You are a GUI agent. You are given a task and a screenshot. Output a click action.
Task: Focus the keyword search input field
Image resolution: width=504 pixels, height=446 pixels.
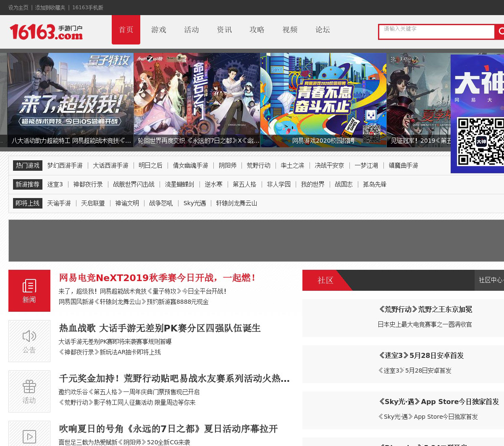pyautogui.click(x=437, y=31)
